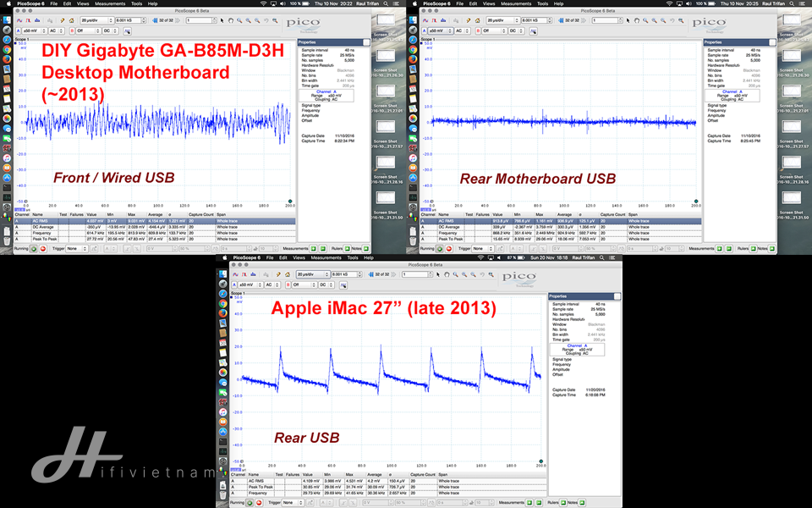Click zoom overview magnifier in Rear Motherboard USB window

tap(681, 20)
